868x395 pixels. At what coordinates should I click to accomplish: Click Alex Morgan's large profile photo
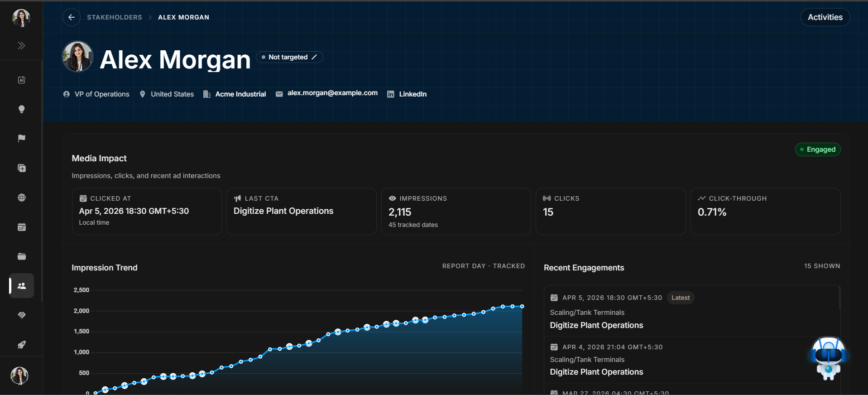77,57
